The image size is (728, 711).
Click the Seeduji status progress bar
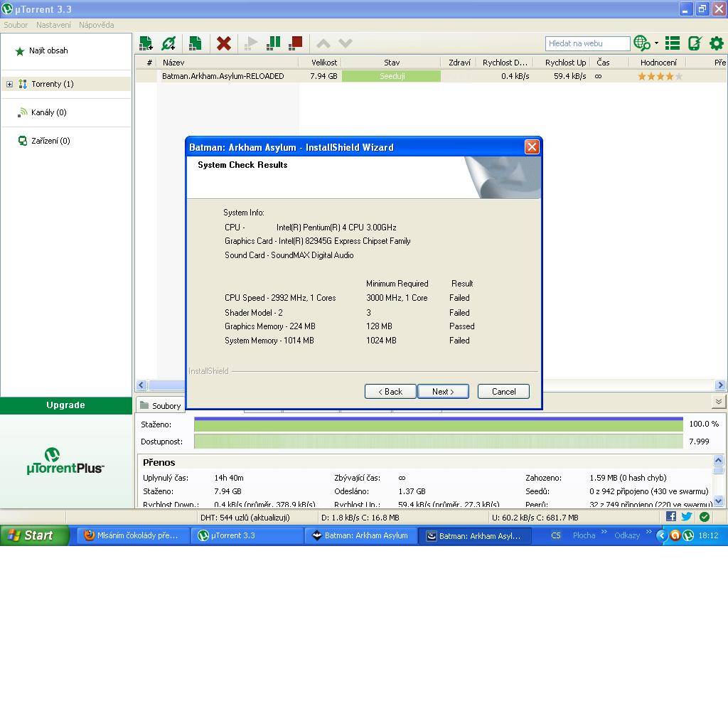pyautogui.click(x=392, y=76)
